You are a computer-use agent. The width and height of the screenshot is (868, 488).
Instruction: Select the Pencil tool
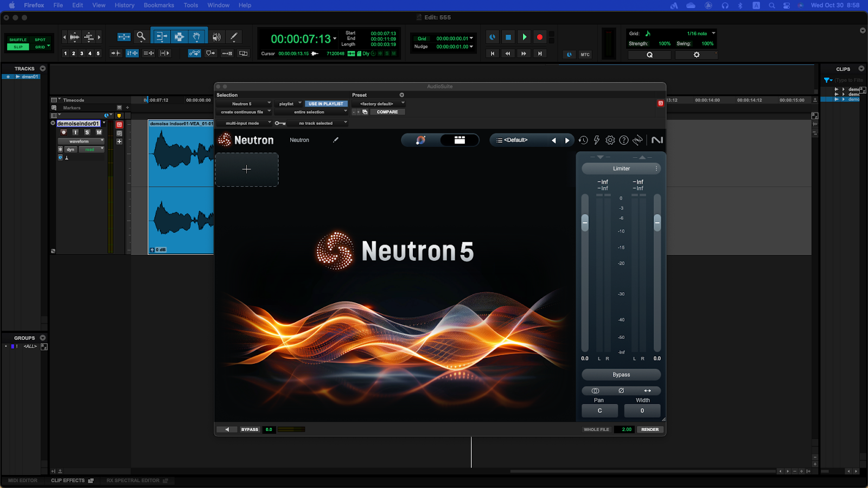click(x=234, y=37)
